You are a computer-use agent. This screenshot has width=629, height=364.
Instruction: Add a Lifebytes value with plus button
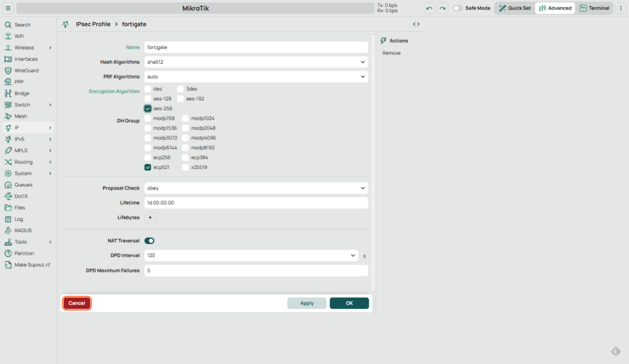pos(150,217)
